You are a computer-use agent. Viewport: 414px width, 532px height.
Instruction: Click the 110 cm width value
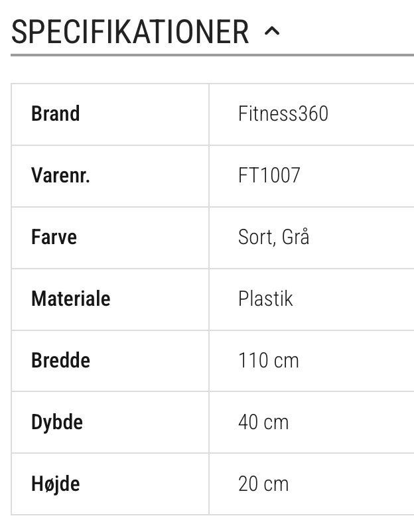click(x=268, y=361)
